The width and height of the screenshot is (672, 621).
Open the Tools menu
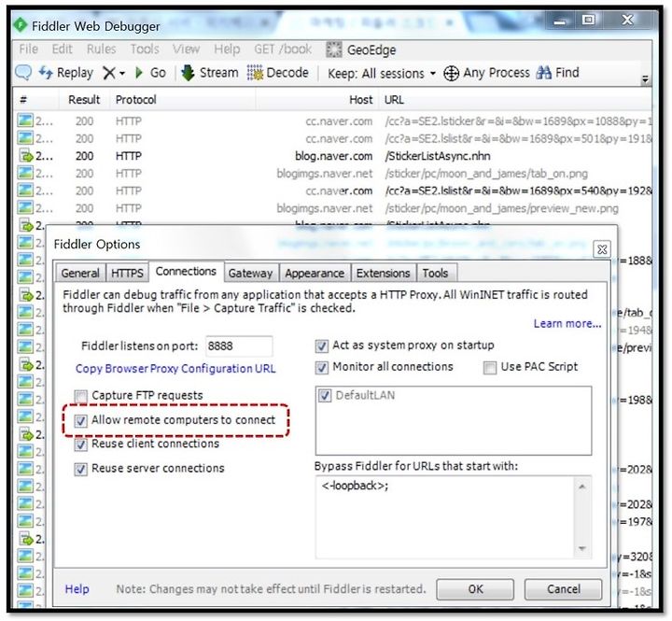tap(145, 49)
